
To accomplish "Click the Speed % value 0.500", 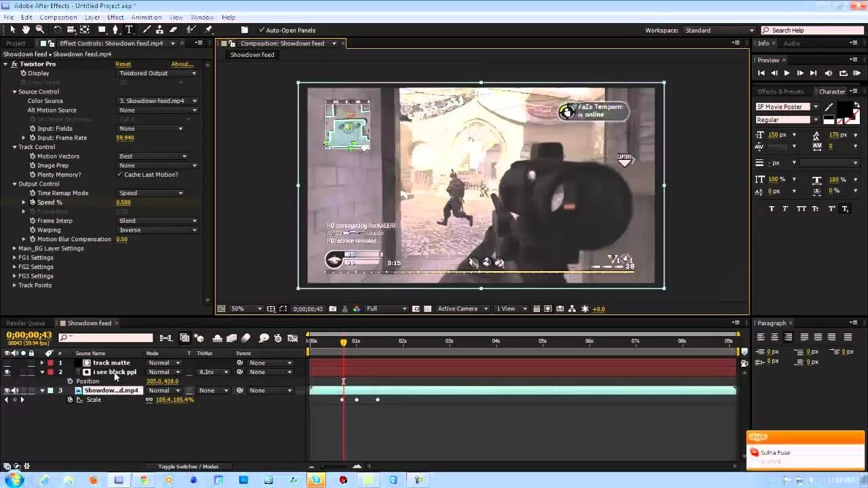I will point(123,203).
